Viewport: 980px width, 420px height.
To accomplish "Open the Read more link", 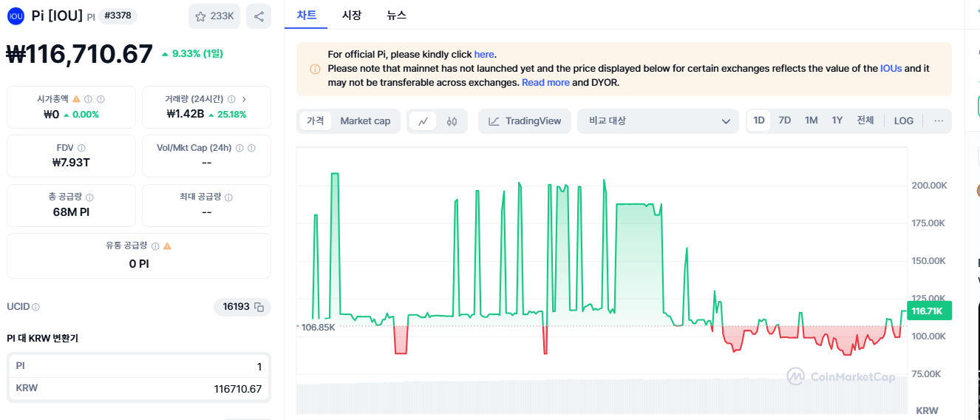I will (545, 82).
